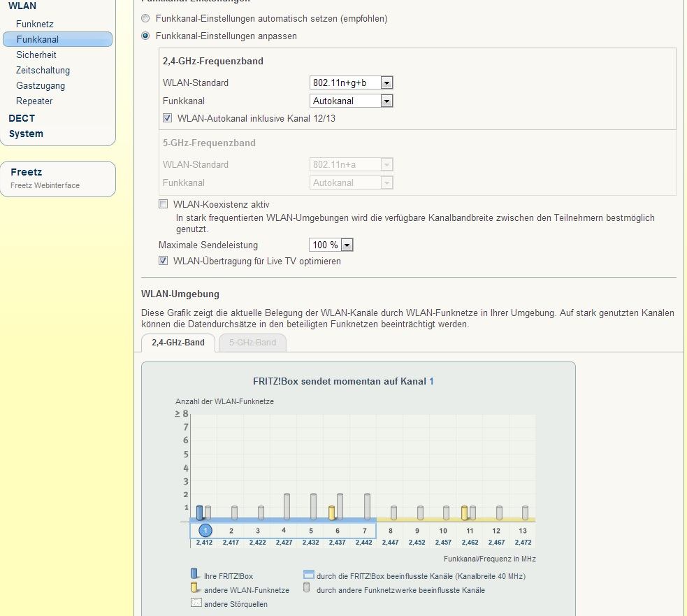Toggle WLAN-Übertragung für Live TV optimieren
687x616 pixels.
tap(163, 261)
